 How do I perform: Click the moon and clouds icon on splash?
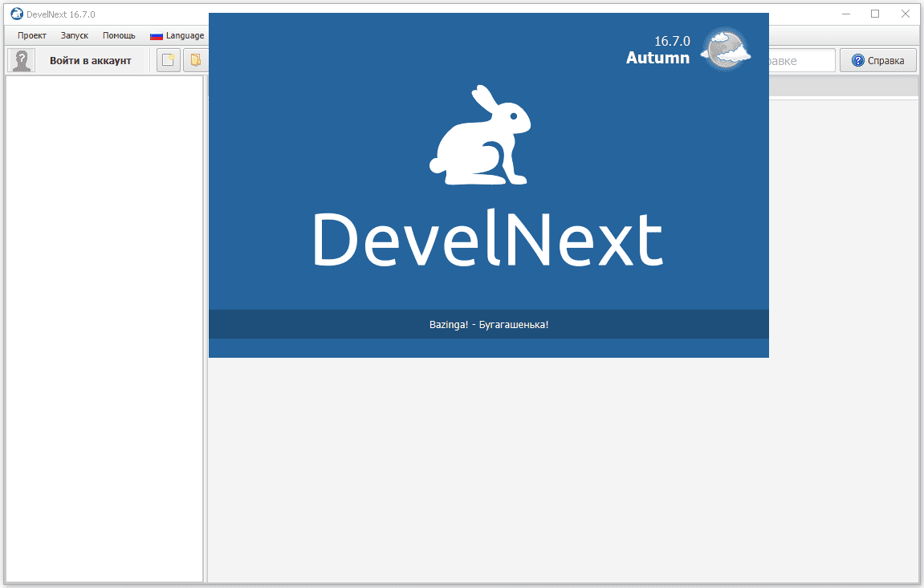tap(726, 49)
